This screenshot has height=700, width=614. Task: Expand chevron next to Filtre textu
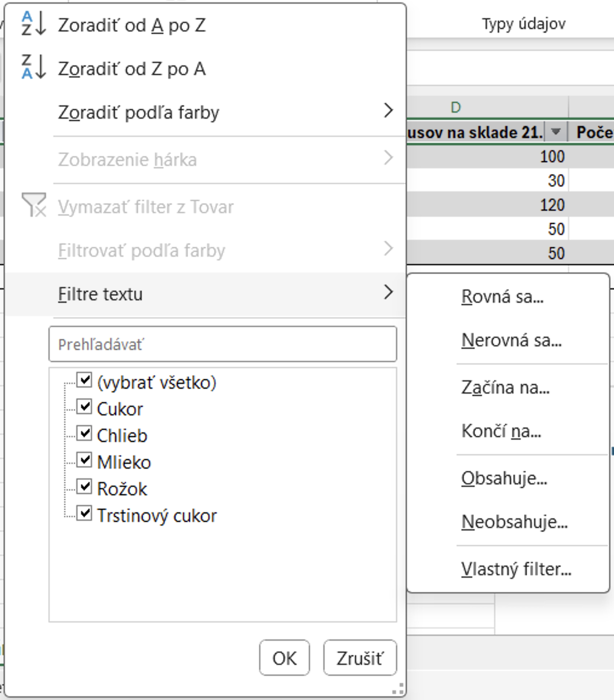tap(388, 292)
